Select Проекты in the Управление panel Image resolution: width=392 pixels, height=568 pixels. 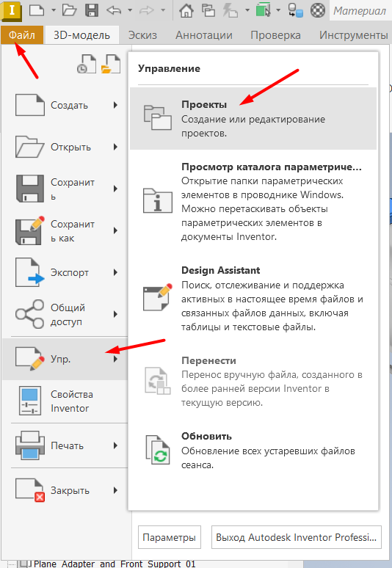253,118
